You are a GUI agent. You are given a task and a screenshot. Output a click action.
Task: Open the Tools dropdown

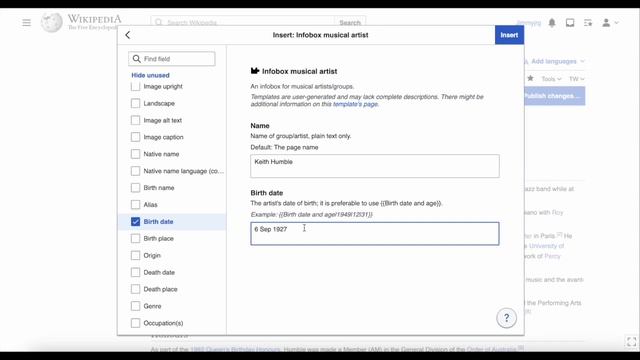(551, 79)
